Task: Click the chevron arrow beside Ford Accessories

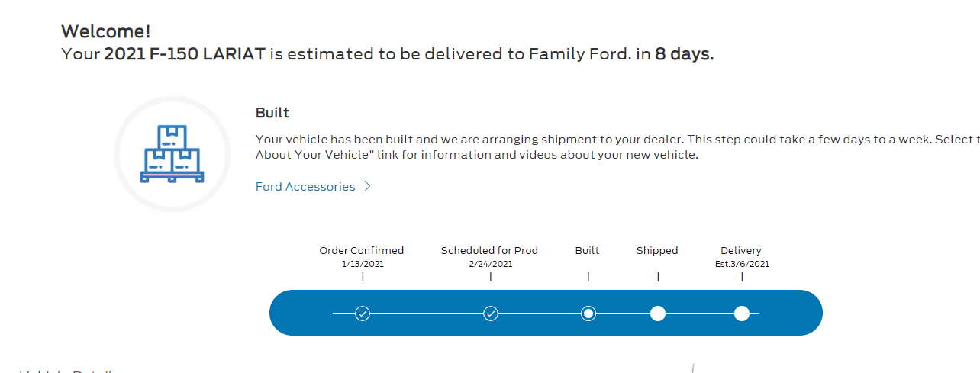Action: tap(367, 187)
